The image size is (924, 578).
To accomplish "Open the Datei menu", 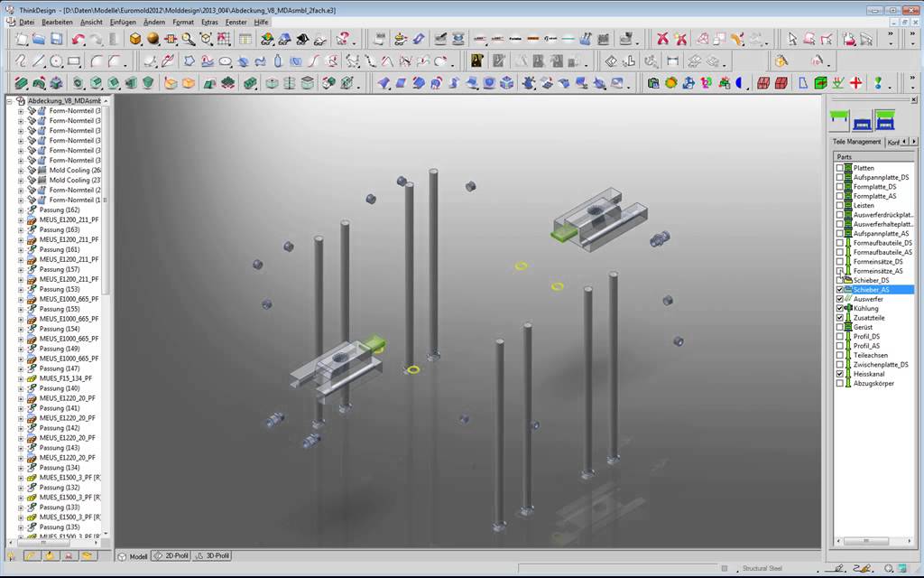I will [26, 22].
